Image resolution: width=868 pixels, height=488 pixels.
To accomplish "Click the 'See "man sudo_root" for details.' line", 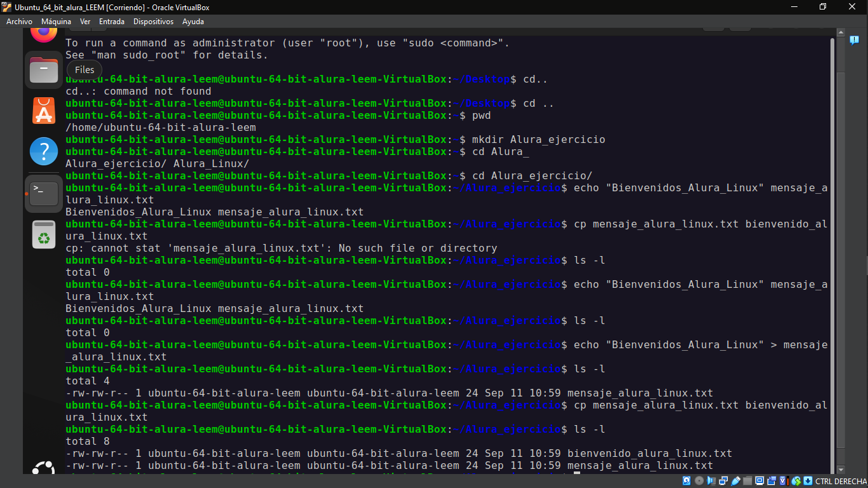I will point(167,55).
